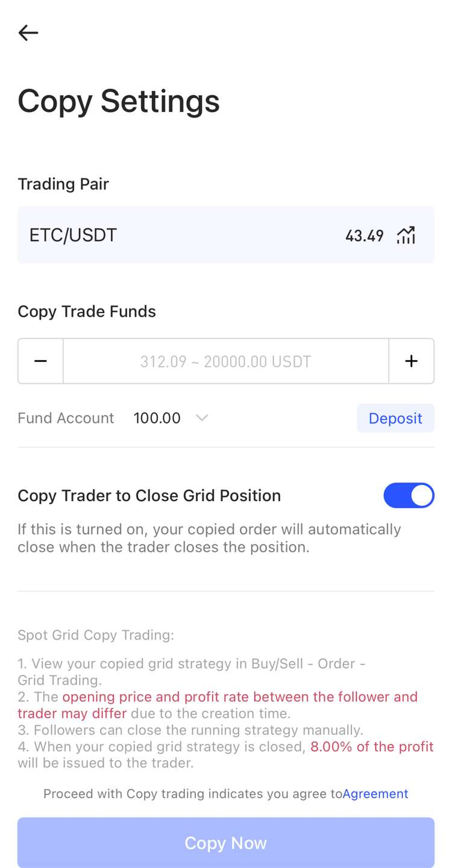The image size is (452, 868).
Task: Tap the Copy Trader to Close Grid Position label
Action: pos(149,495)
